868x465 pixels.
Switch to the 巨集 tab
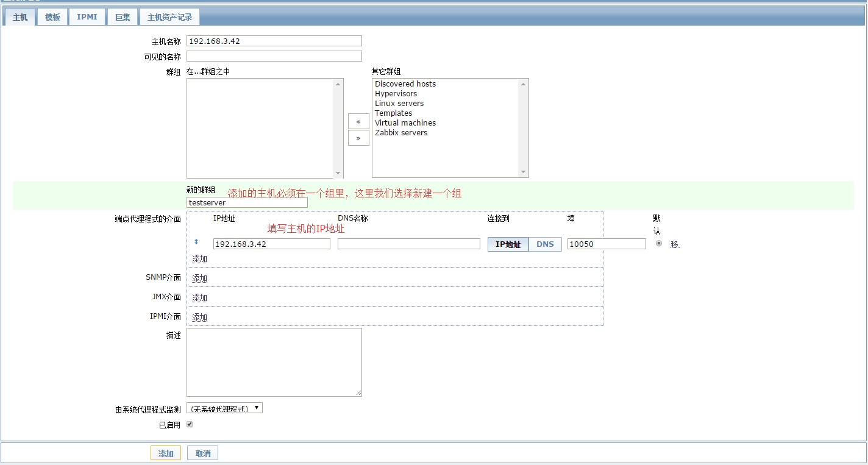coord(123,17)
